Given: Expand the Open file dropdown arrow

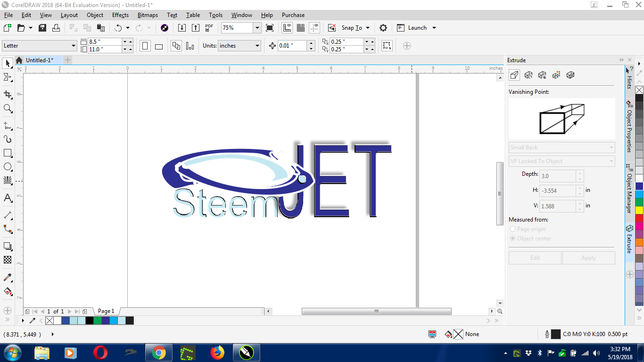Looking at the screenshot, I should point(31,28).
